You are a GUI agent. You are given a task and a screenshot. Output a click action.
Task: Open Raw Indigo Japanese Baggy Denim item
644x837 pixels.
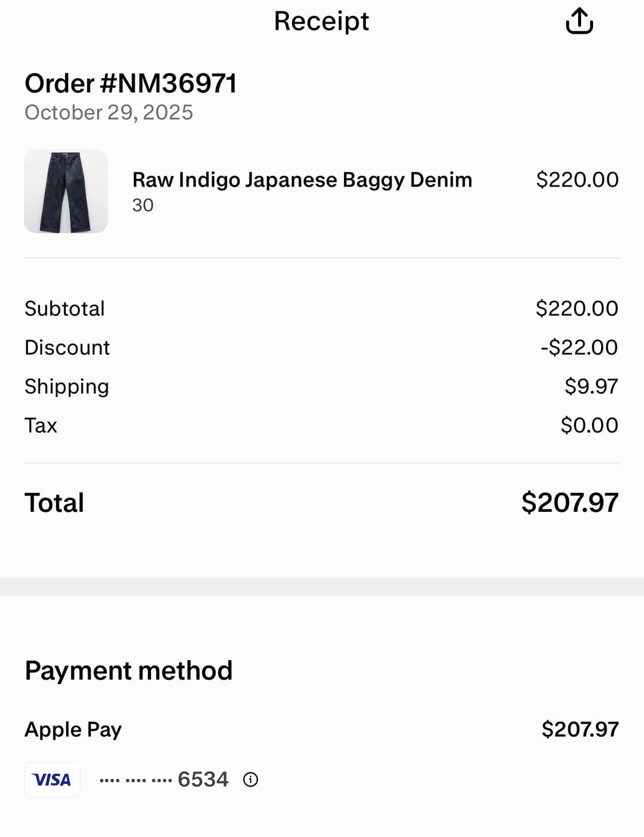point(302,180)
